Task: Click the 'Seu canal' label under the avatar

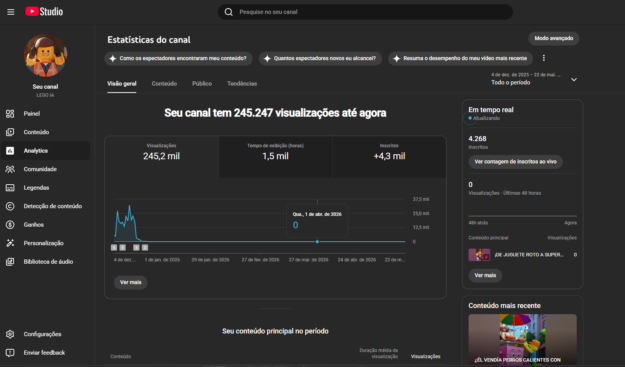Action: [45, 86]
